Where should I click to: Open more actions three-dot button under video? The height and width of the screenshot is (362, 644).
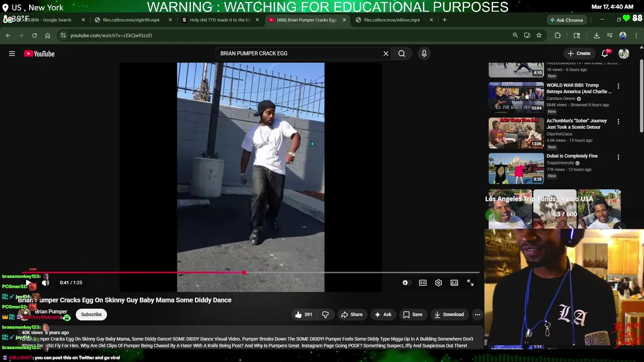pyautogui.click(x=477, y=314)
